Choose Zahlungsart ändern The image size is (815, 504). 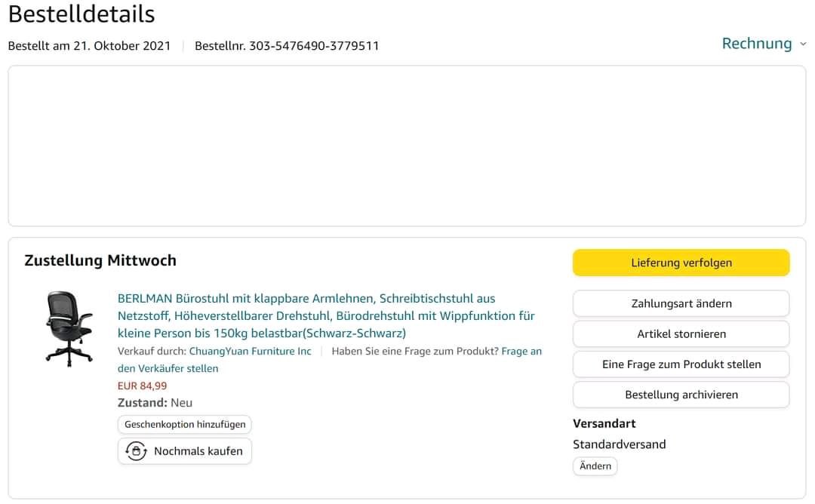click(x=681, y=303)
